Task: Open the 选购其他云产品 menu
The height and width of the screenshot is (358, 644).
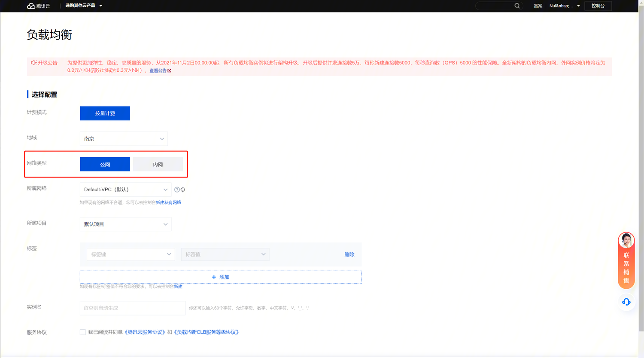Action: (x=83, y=6)
